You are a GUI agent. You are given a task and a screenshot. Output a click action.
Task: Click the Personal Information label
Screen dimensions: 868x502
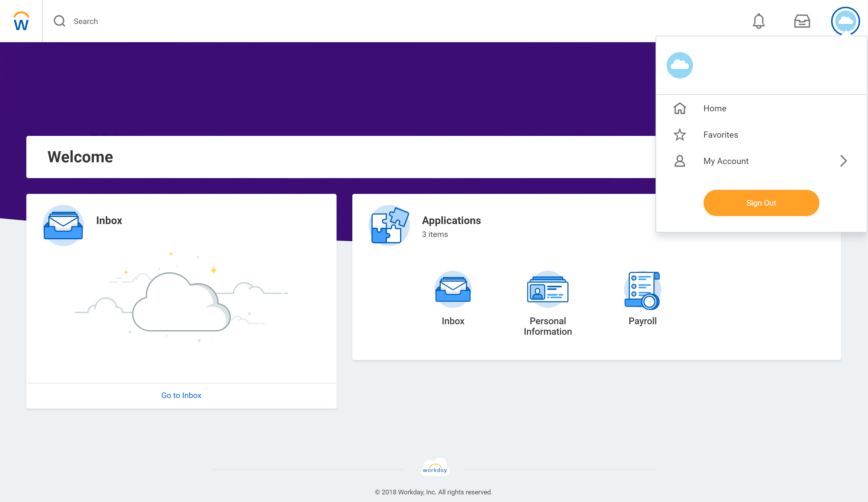[x=548, y=326]
